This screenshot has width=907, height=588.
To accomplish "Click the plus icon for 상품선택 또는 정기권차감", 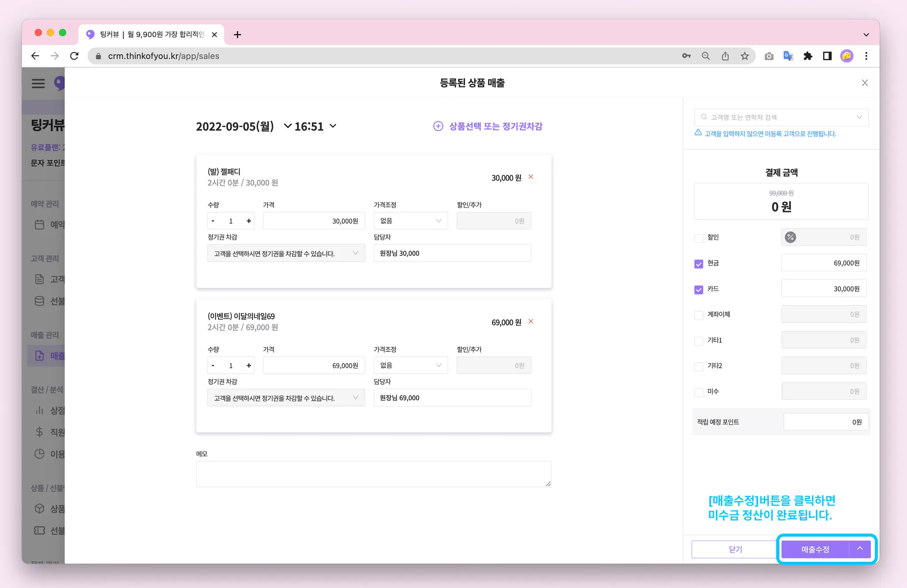I will coord(438,126).
